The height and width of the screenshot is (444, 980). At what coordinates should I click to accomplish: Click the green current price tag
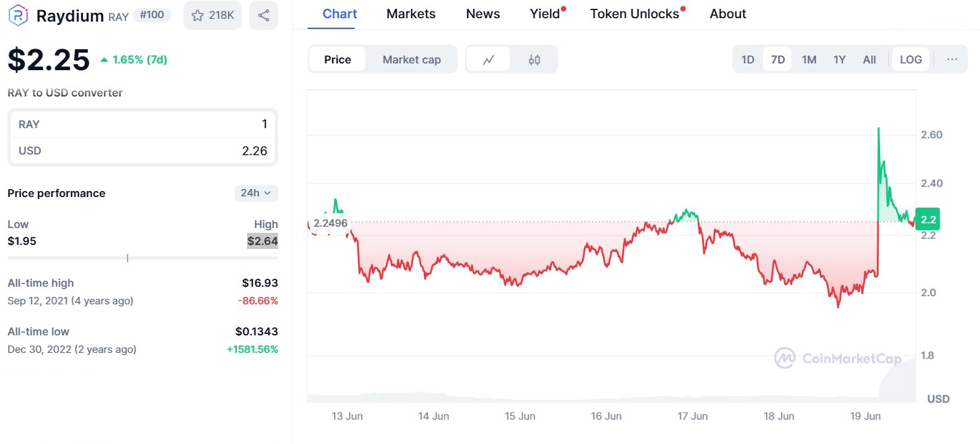928,219
